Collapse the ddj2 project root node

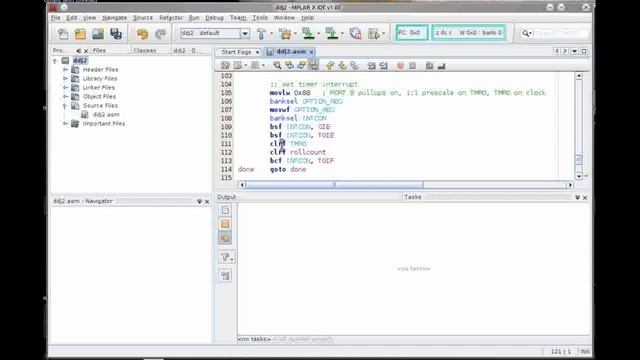55,61
